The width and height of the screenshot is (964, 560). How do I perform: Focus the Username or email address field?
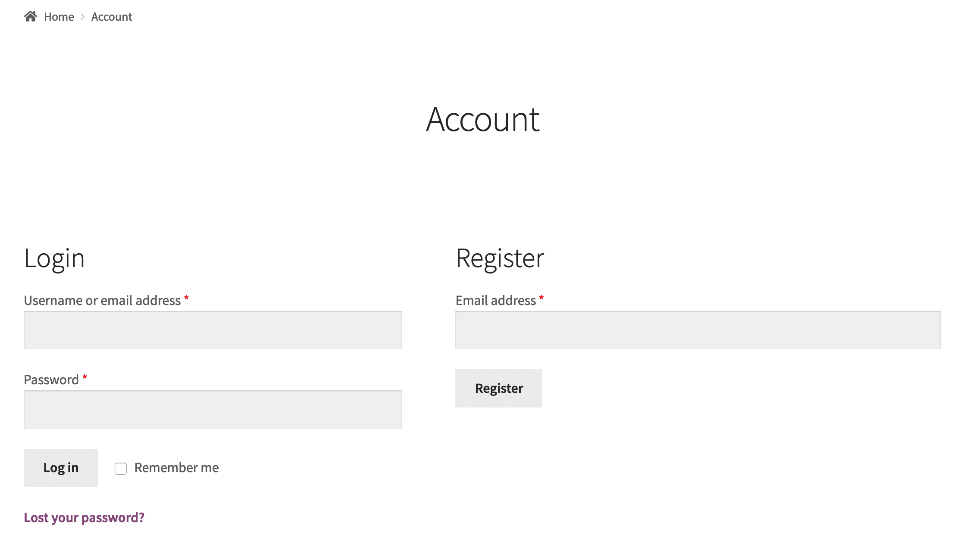[213, 330]
